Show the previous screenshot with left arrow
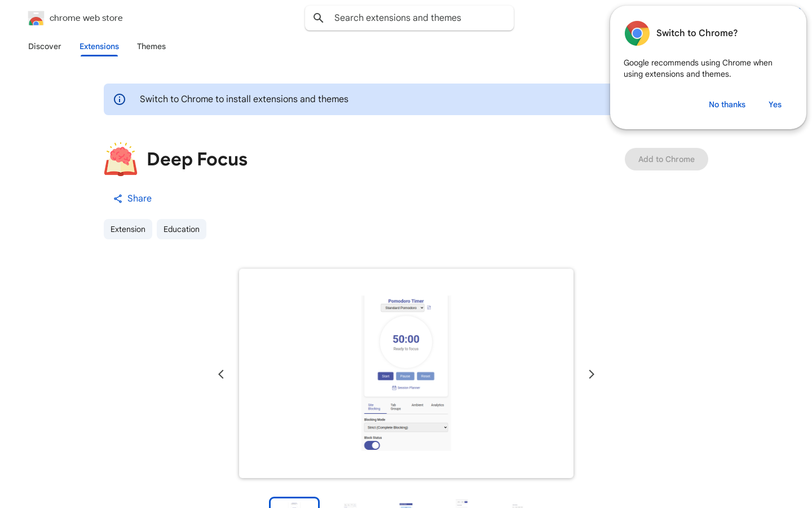812x508 pixels. coord(221,374)
